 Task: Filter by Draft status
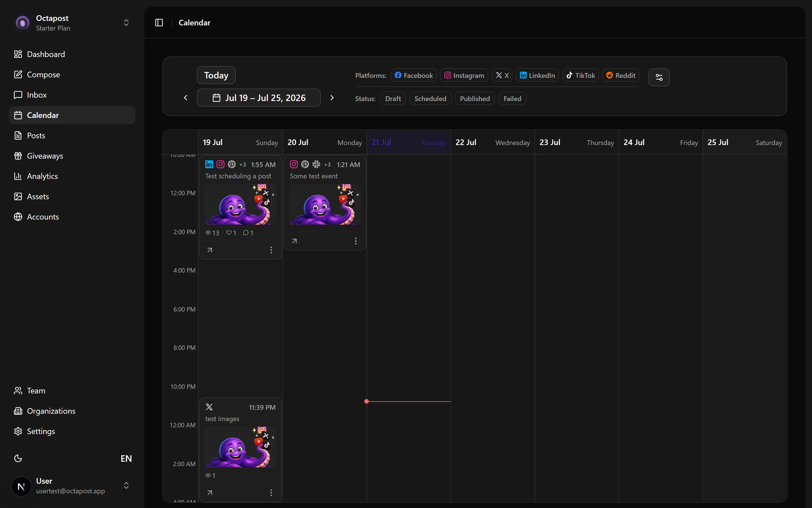(x=393, y=98)
